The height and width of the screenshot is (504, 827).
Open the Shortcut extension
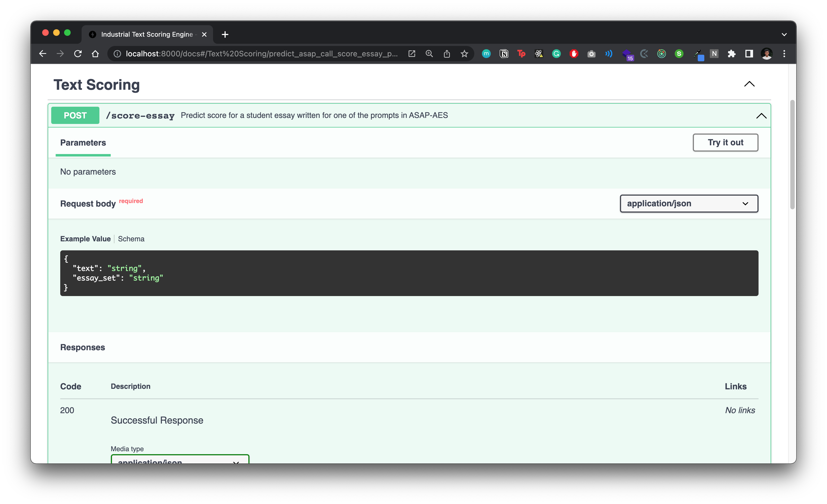pos(679,54)
